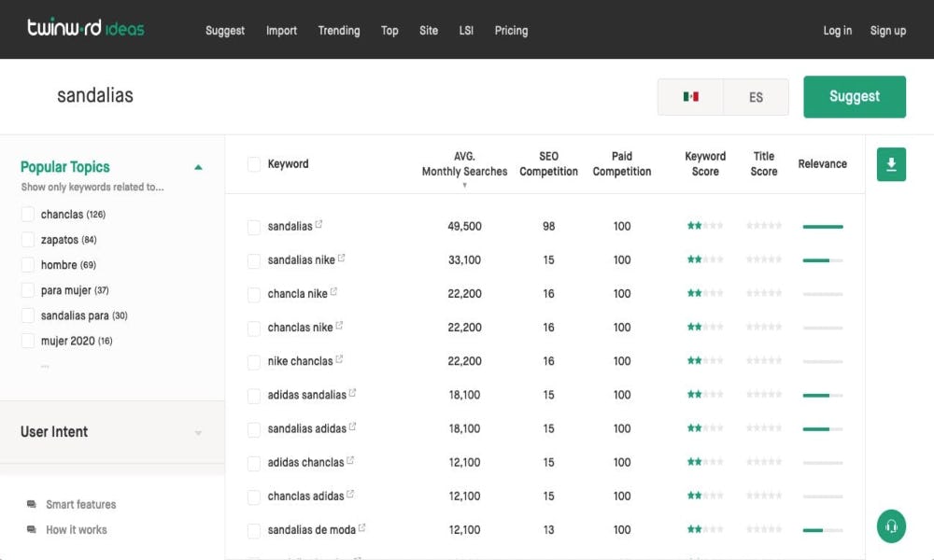Click the Sign up link
Screen dimensions: 934x560
coord(887,30)
